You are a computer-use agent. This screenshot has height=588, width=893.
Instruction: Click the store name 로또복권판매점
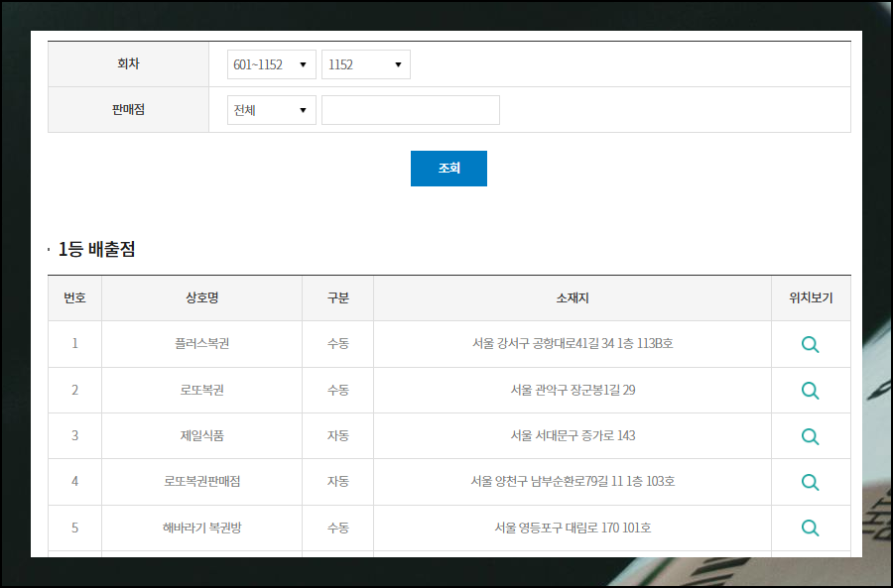201,481
